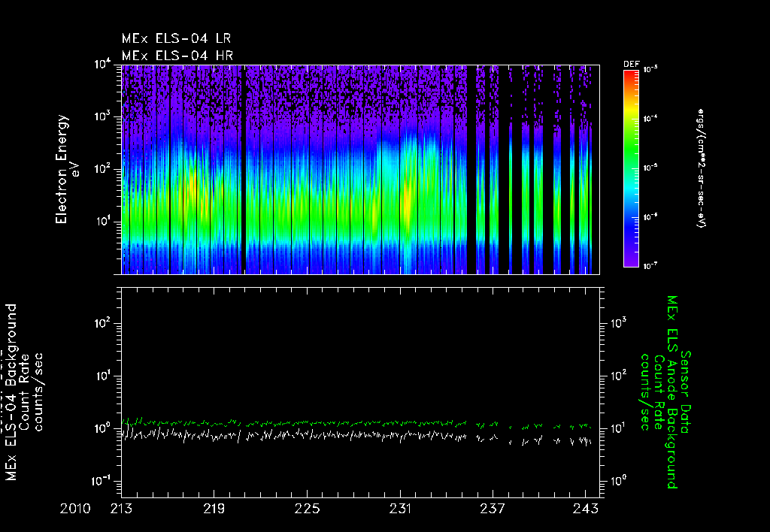Click the green 'MEx ELS Anode Background' axis label

pos(672,392)
